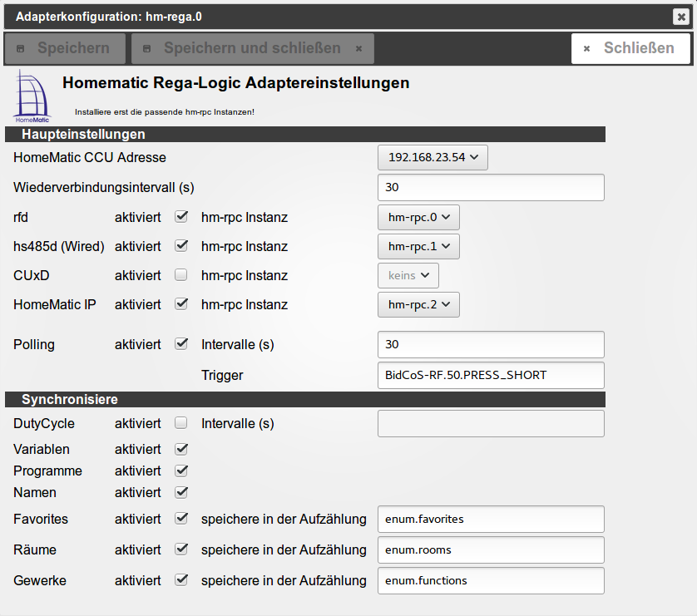The height and width of the screenshot is (616, 697).
Task: Uncheck the Polling aktiviert checkbox
Action: [x=181, y=343]
